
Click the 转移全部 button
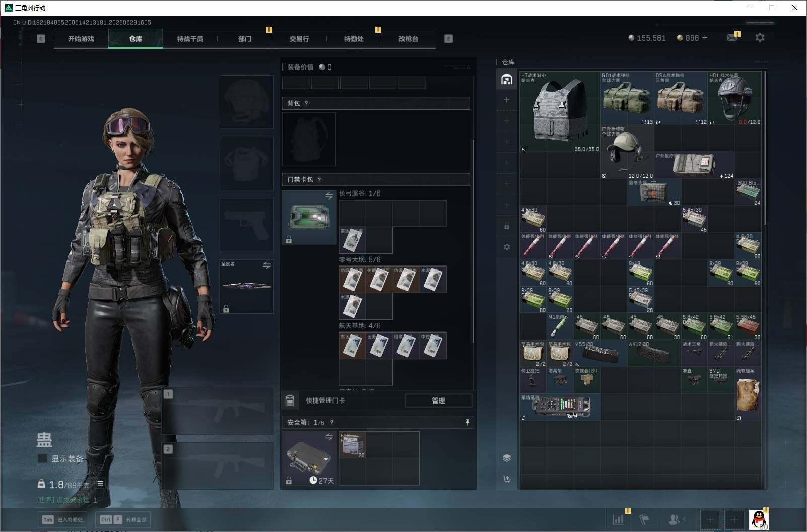point(123,520)
